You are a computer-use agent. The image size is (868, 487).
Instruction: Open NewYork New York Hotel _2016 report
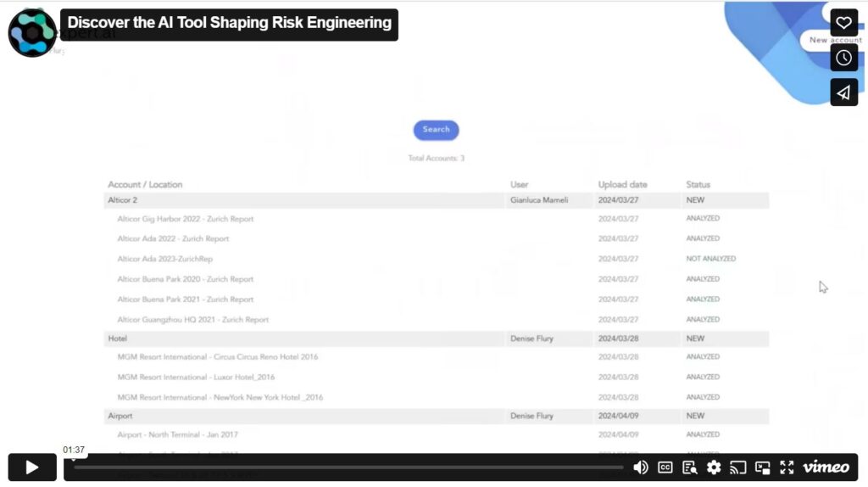tap(220, 397)
